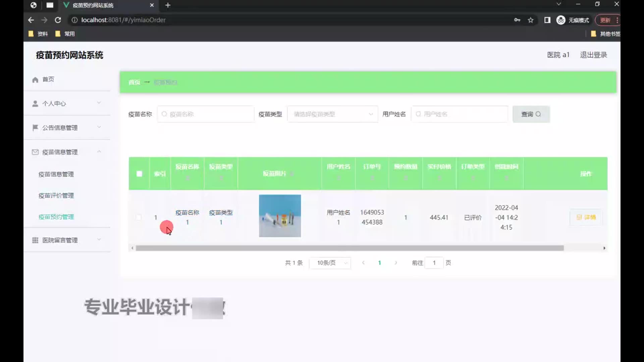This screenshot has height=362, width=644.
Task: Click the home icon beside 首页
Action: (x=35, y=79)
